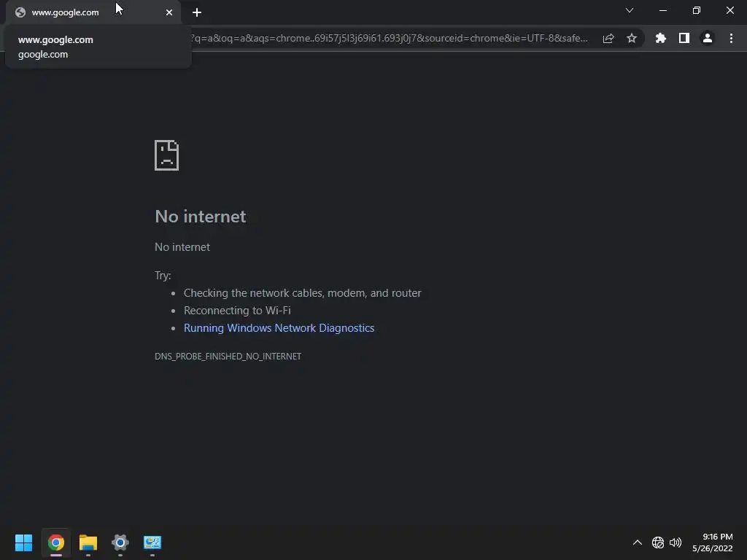Open the Chrome three-dot menu

(731, 38)
